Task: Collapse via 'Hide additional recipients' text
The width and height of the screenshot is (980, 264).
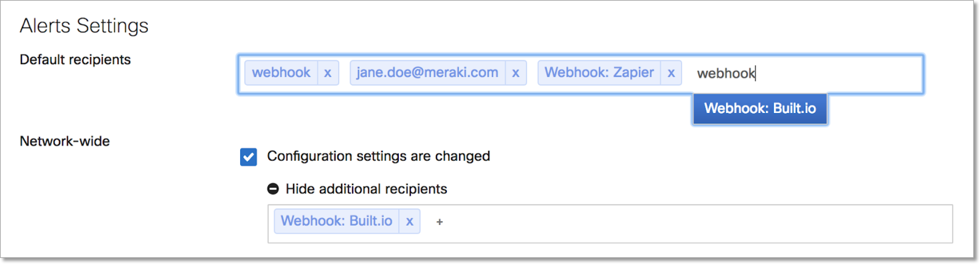Action: click(x=366, y=189)
